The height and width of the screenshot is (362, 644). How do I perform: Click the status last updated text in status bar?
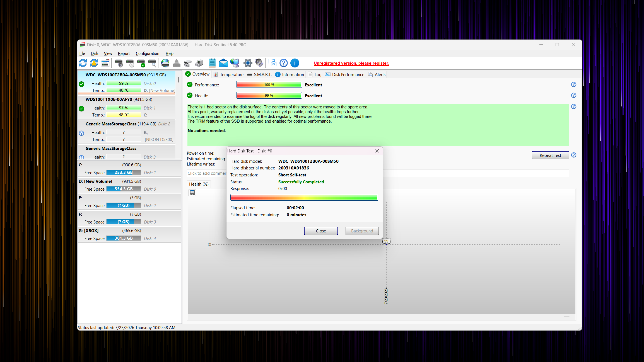point(127,328)
